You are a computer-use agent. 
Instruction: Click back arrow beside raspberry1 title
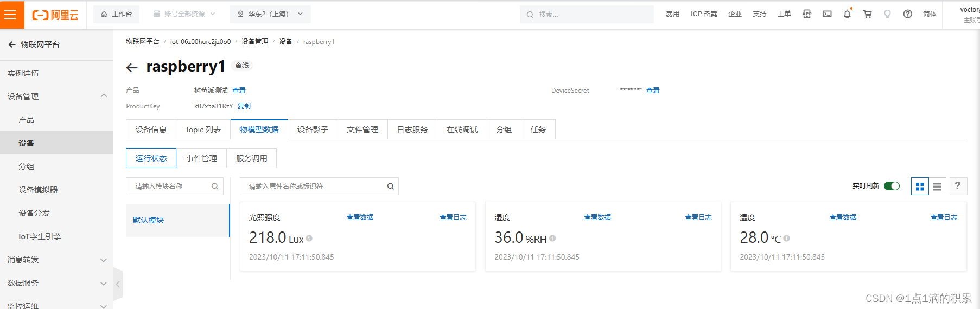(x=132, y=67)
